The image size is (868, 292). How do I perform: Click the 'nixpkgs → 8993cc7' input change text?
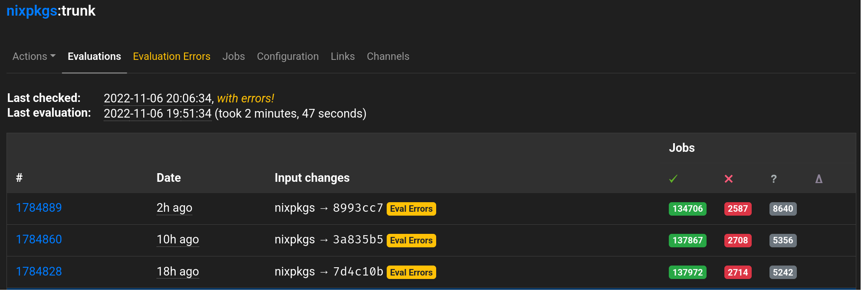329,208
